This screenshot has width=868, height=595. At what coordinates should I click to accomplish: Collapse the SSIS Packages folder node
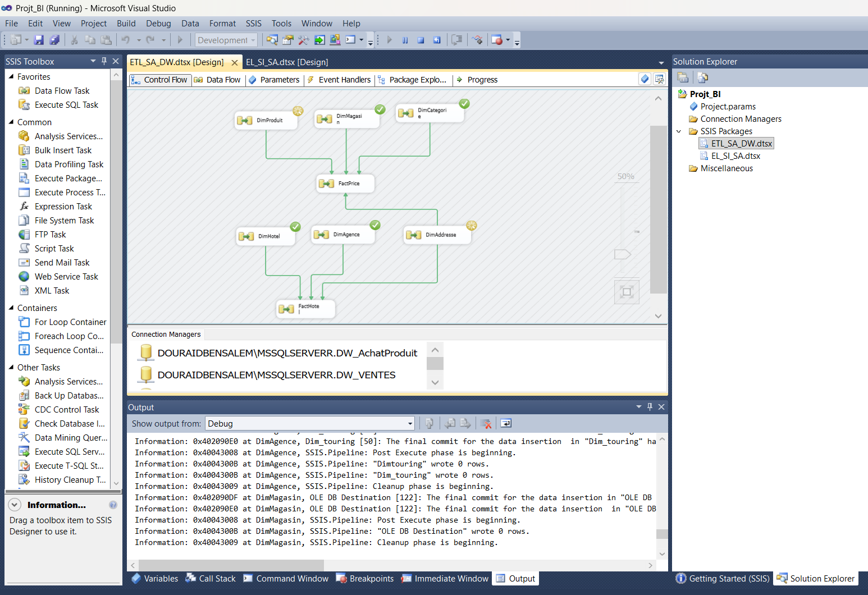point(679,131)
